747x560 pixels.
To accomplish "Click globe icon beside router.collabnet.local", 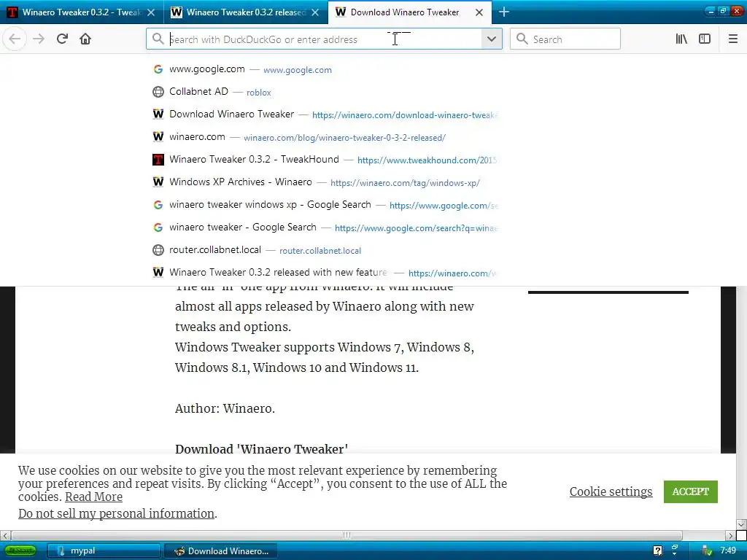I will tap(158, 250).
